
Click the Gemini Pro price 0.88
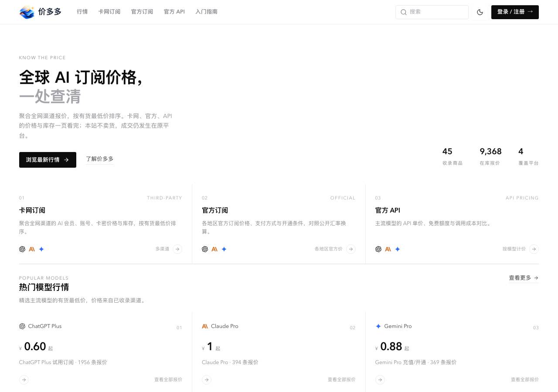click(x=391, y=347)
